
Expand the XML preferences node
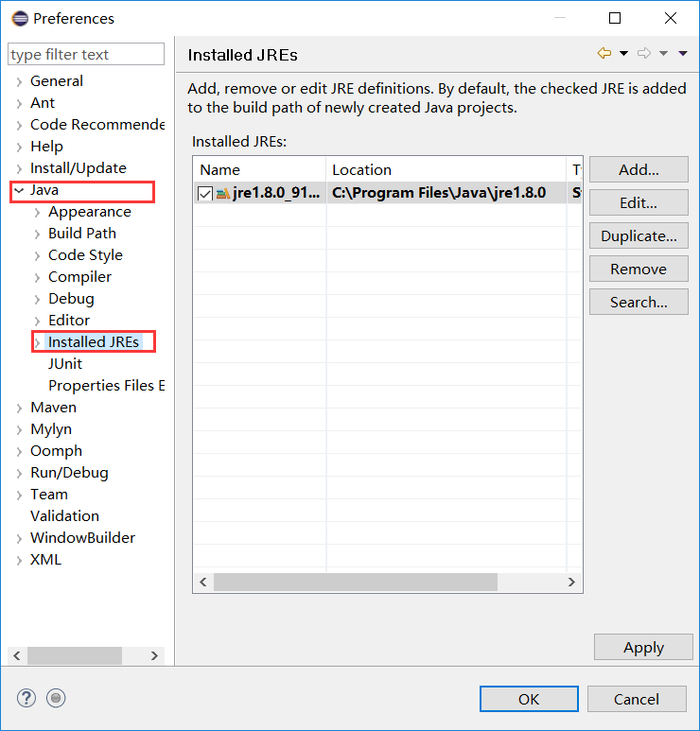19,561
